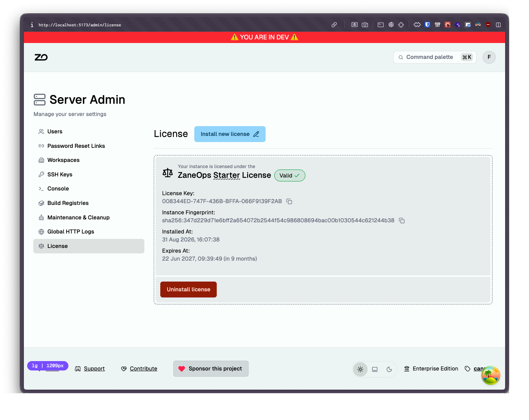
Task: Open the Workspaces settings page
Action: pos(89,160)
